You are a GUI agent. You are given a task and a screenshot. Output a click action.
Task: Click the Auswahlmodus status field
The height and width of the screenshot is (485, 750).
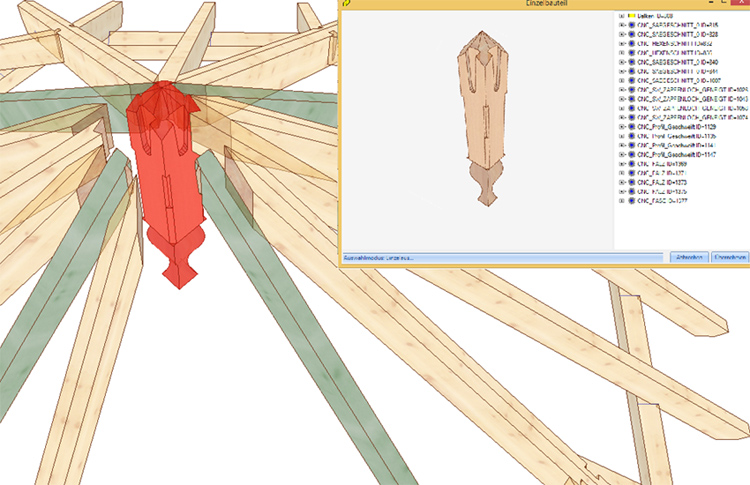tap(502, 258)
